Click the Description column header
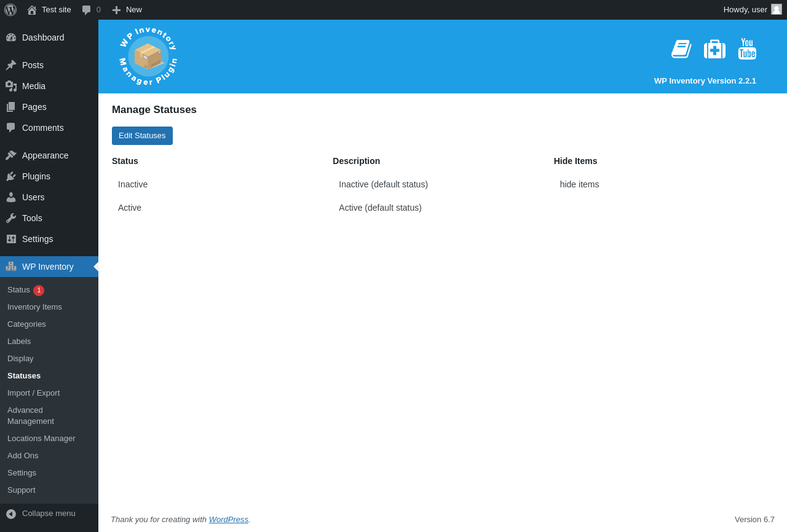The width and height of the screenshot is (787, 532). [x=357, y=161]
